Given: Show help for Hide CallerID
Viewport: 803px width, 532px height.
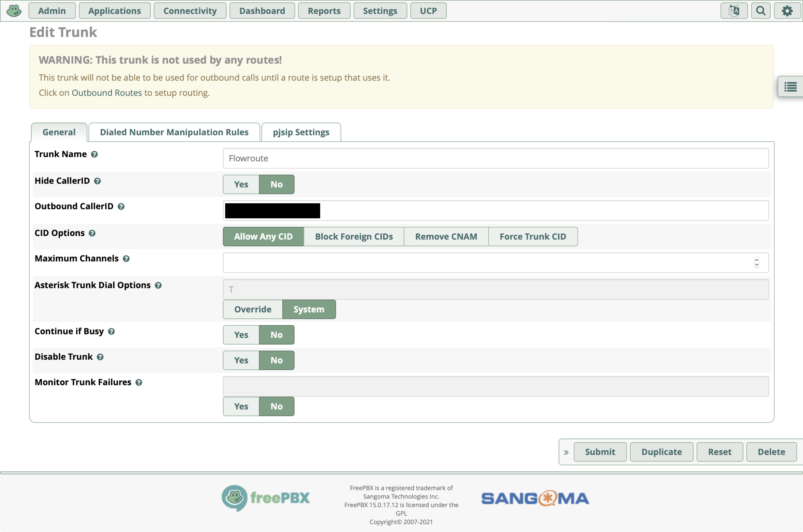Looking at the screenshot, I should (97, 181).
